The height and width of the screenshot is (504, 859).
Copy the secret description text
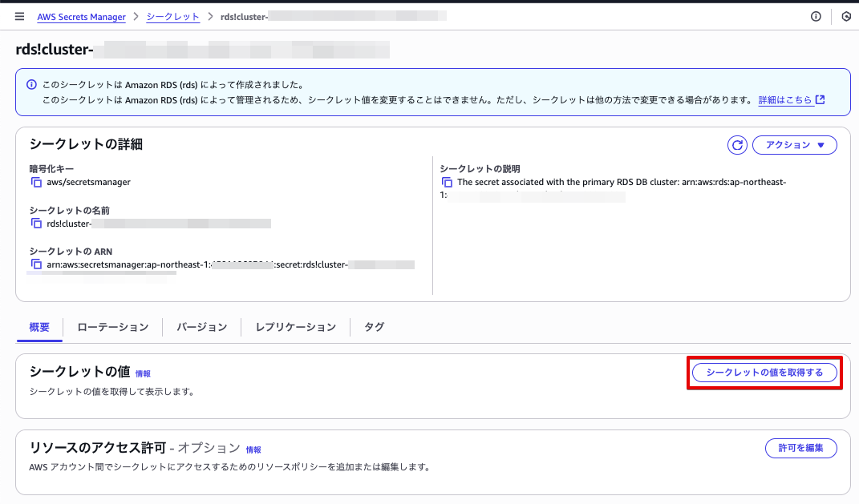click(x=447, y=182)
